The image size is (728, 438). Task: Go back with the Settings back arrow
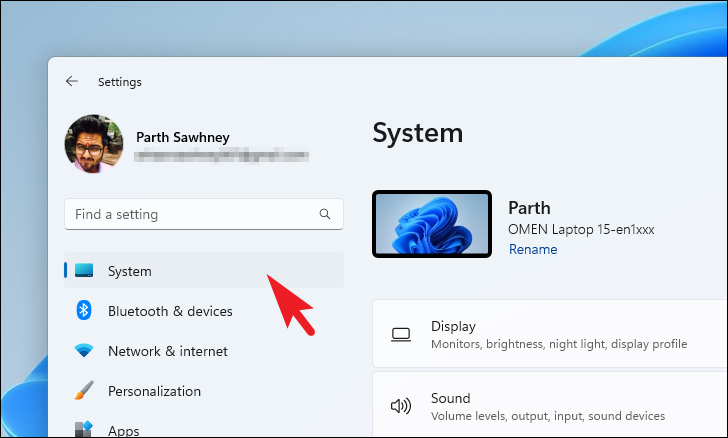pos(72,81)
